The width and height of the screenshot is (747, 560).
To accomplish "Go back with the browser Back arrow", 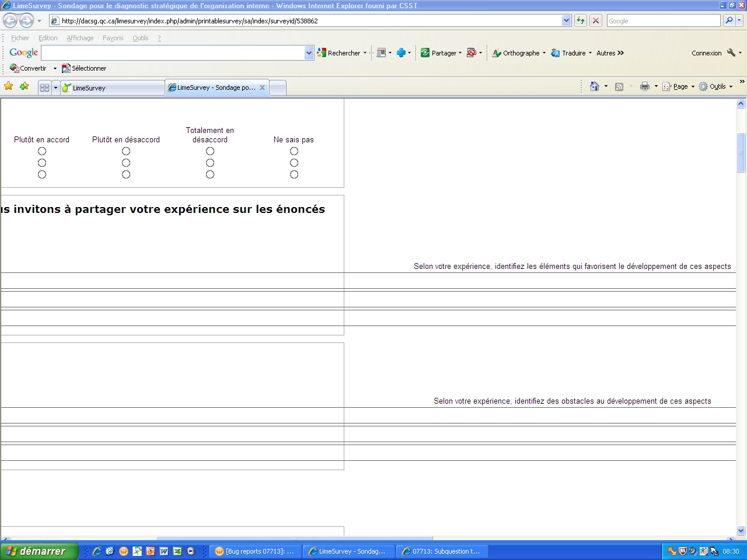I will 11,21.
